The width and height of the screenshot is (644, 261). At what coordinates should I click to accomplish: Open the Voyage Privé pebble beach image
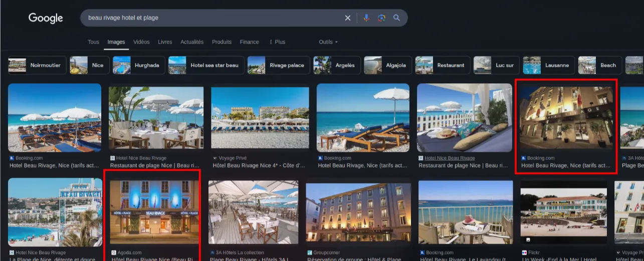click(260, 118)
